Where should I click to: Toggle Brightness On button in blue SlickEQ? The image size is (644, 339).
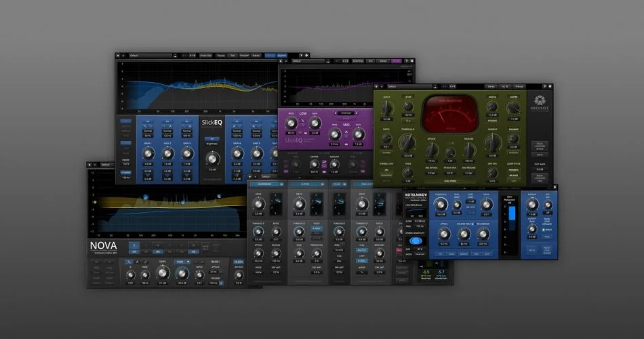coord(212,139)
